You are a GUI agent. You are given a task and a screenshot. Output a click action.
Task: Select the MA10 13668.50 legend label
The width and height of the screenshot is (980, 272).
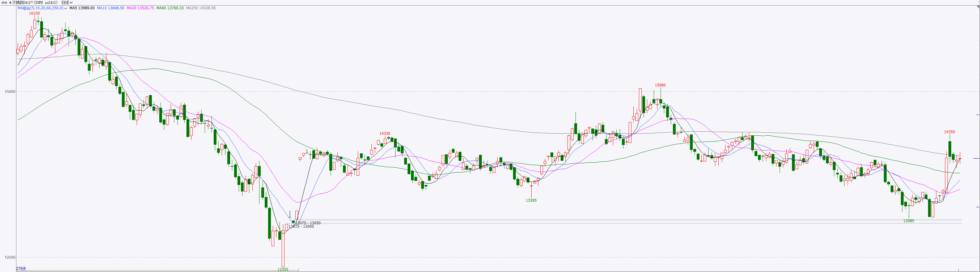(110, 8)
